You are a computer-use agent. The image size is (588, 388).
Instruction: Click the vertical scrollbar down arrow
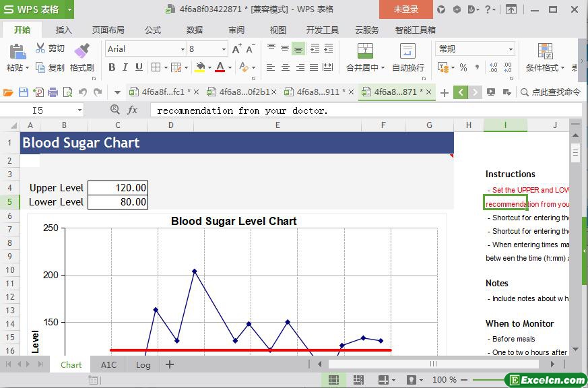576,349
